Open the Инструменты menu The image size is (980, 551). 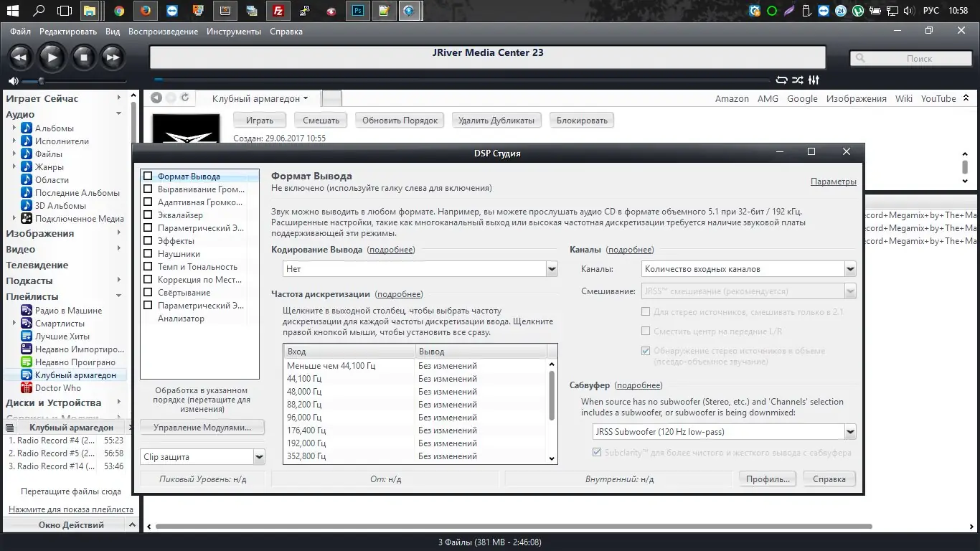234,32
